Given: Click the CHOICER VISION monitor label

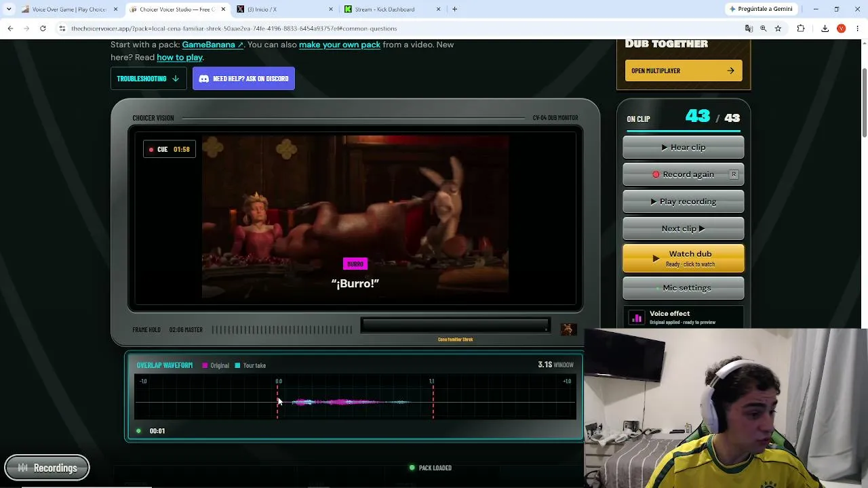Looking at the screenshot, I should [153, 118].
